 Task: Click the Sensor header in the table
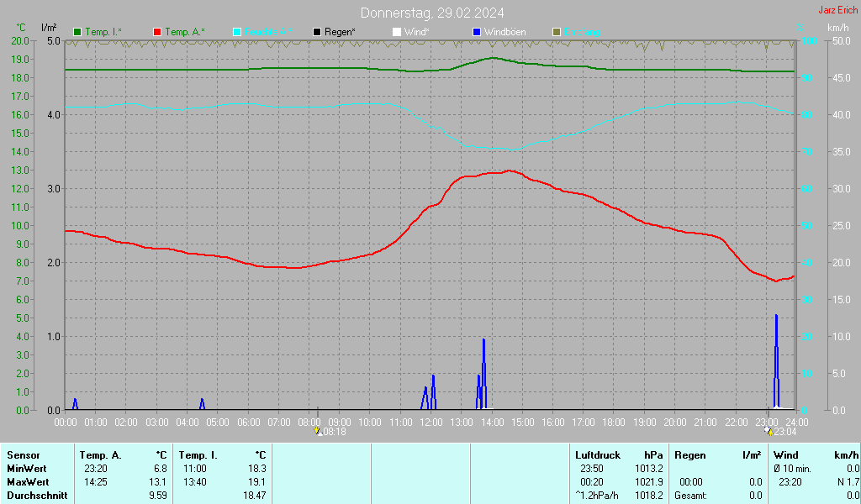[24, 455]
